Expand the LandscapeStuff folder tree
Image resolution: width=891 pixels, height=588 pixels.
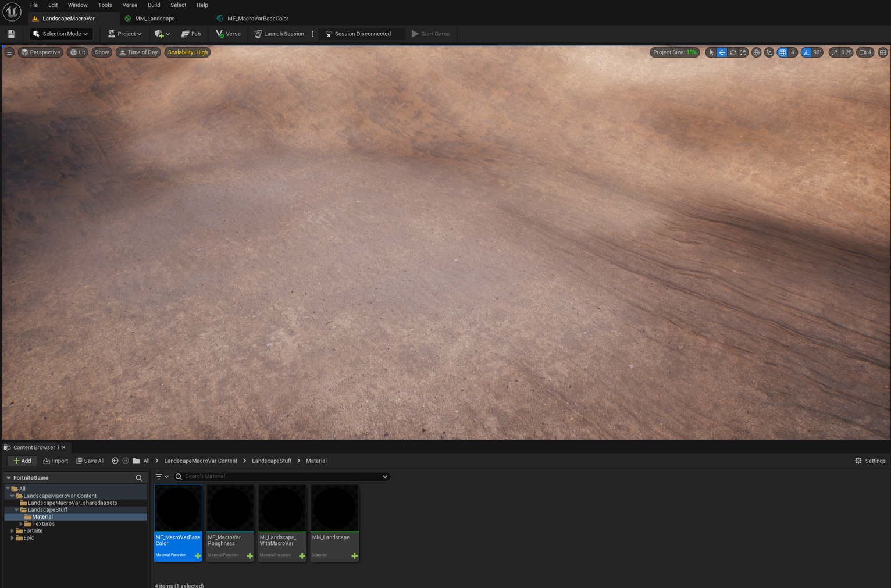pyautogui.click(x=16, y=509)
